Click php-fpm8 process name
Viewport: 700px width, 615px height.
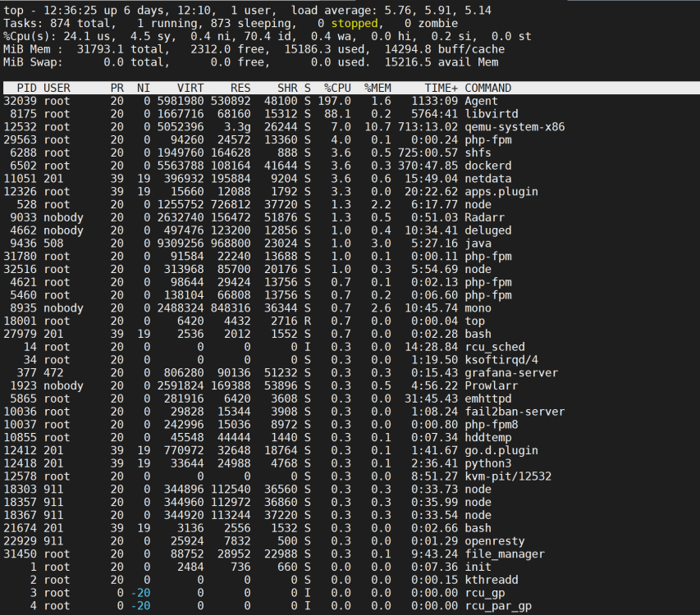492,424
